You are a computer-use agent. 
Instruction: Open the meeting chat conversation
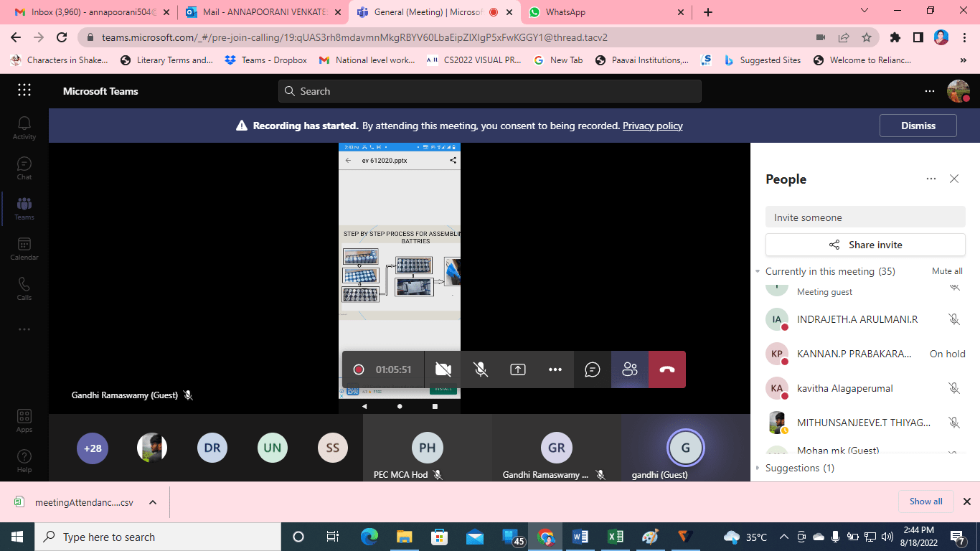click(592, 369)
